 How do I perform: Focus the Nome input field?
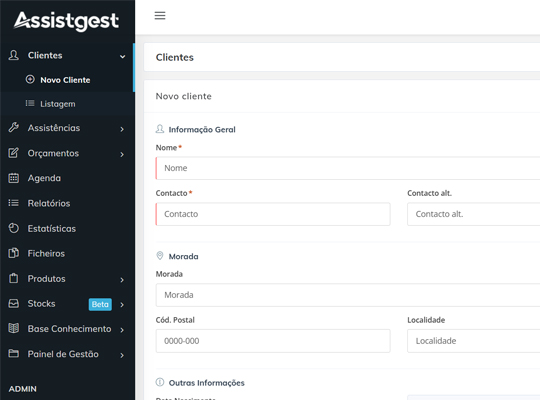pyautogui.click(x=348, y=168)
